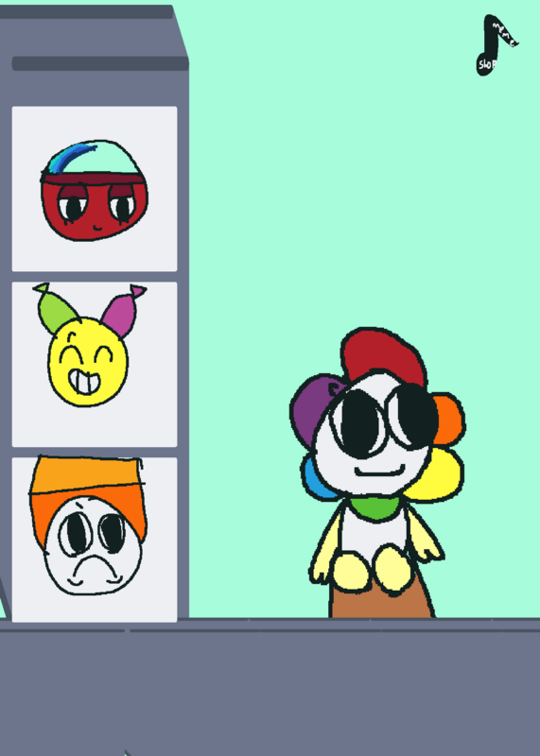The height and width of the screenshot is (756, 540).
Task: Click the music note stop meme icon
Action: (x=495, y=44)
